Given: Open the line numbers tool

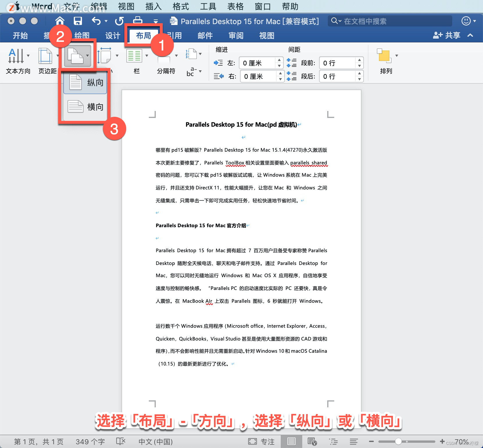Looking at the screenshot, I should click(x=191, y=54).
